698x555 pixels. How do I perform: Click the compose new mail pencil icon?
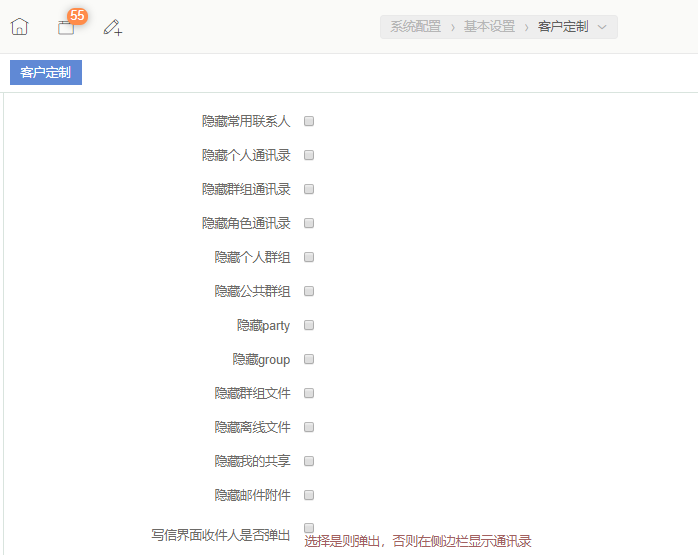click(x=113, y=27)
